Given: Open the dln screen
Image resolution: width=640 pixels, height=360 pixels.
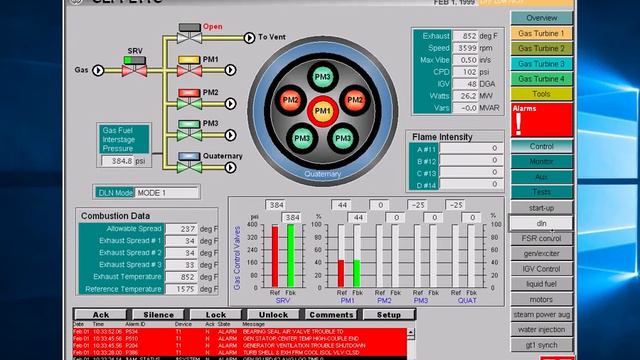Looking at the screenshot, I should 542,223.
